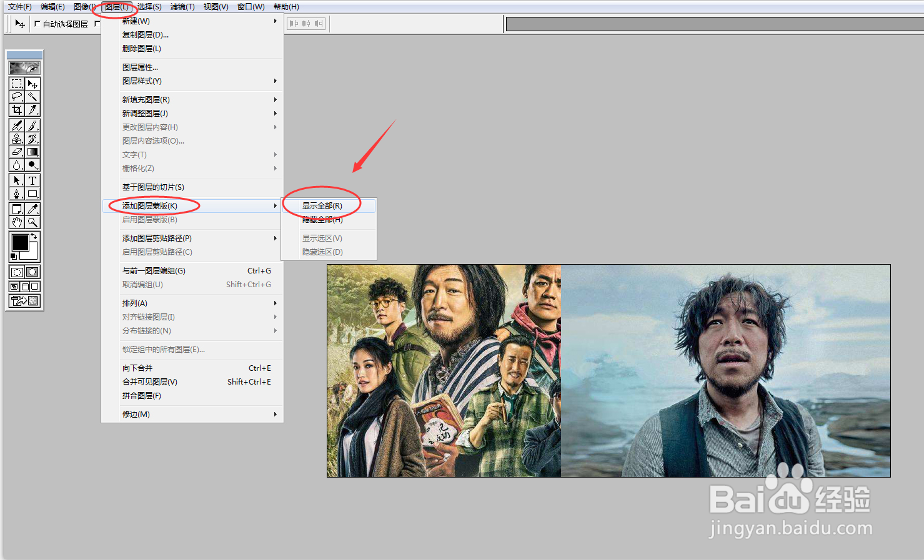Open the 滤镜(T) menu
Image resolution: width=924 pixels, height=560 pixels.
click(x=182, y=7)
